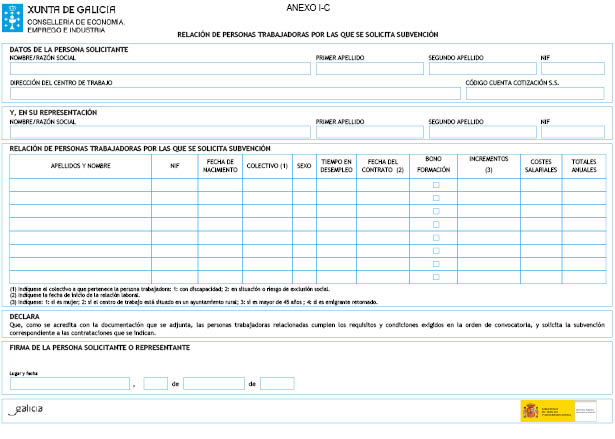
Task: Click first row Apellidos y Nombre table cell
Action: click(x=80, y=185)
